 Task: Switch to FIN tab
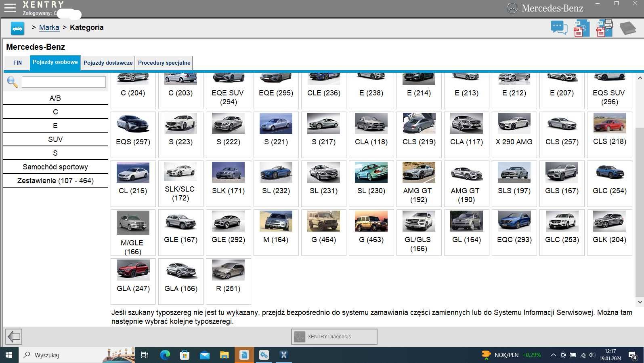point(17,63)
